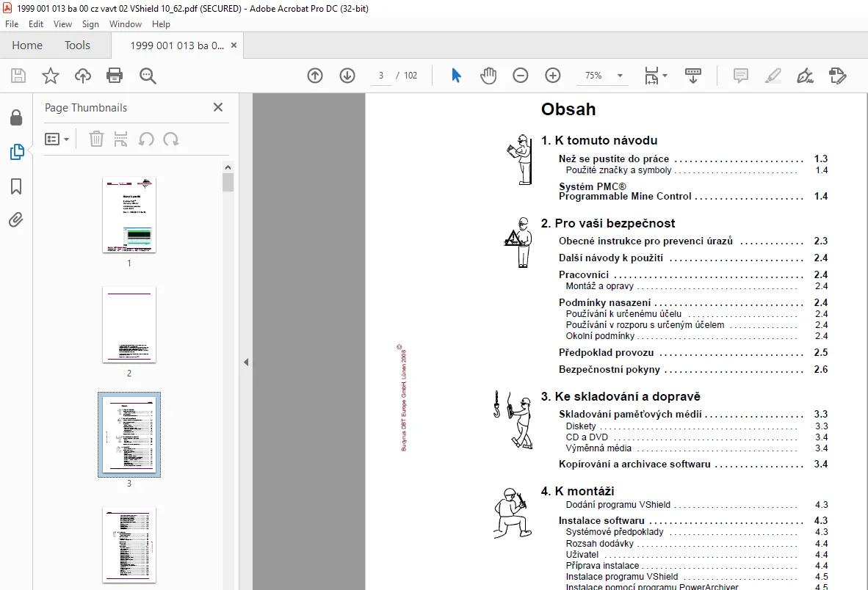Select the page 1 thumbnail
Screen dimensions: 868x590
coord(129,215)
